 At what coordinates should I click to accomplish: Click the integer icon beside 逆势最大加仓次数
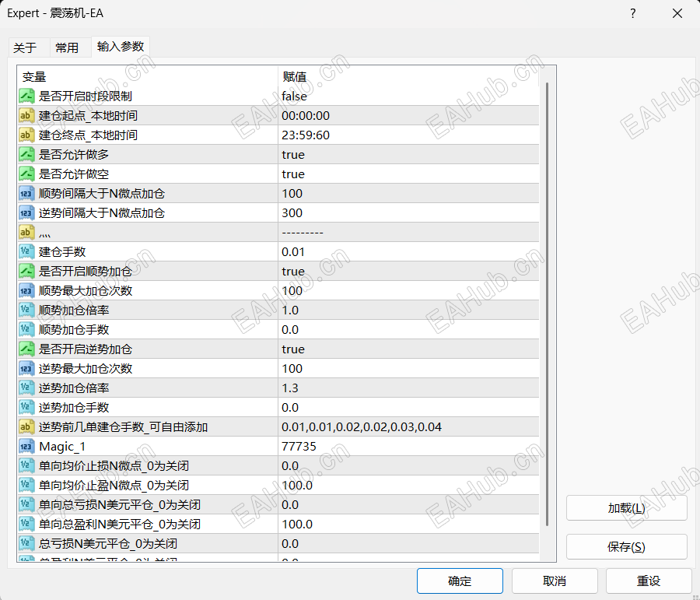pyautogui.click(x=26, y=369)
